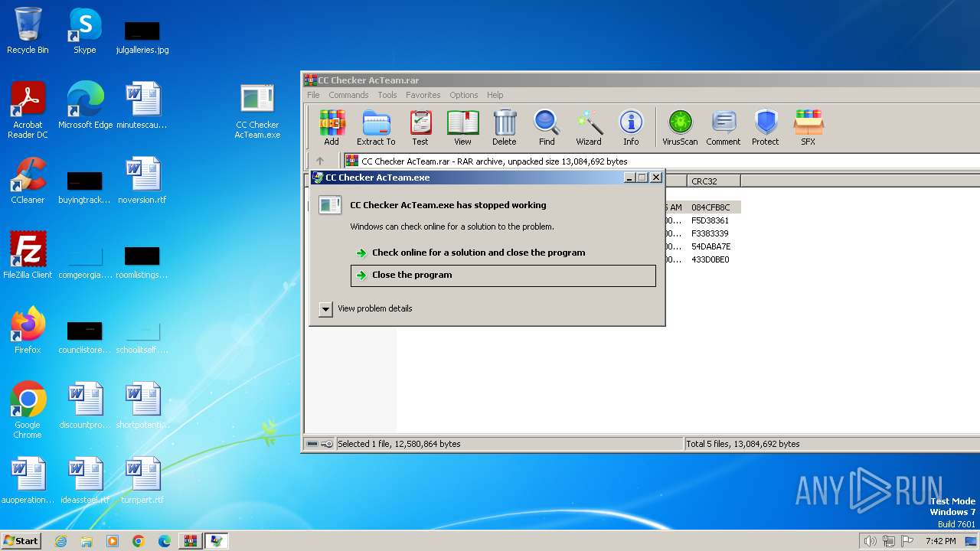Screen dimensions: 980x551
Task: Click the Action Center flag tray icon
Action: point(907,541)
